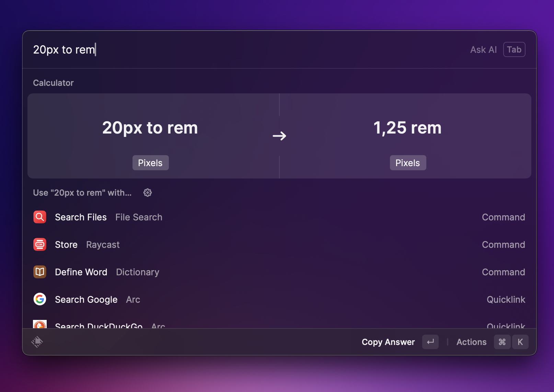Click the Search Files magnifier icon

[x=40, y=217]
